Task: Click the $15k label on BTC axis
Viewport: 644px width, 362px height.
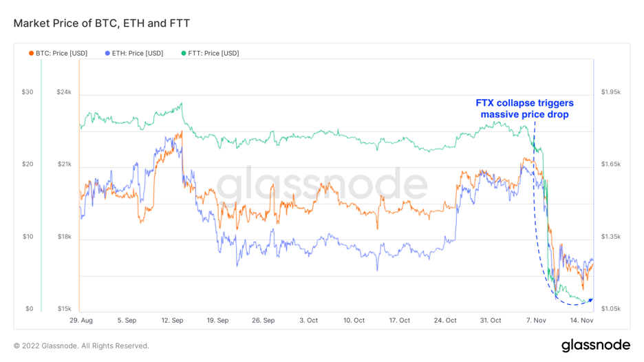Action: (x=64, y=309)
